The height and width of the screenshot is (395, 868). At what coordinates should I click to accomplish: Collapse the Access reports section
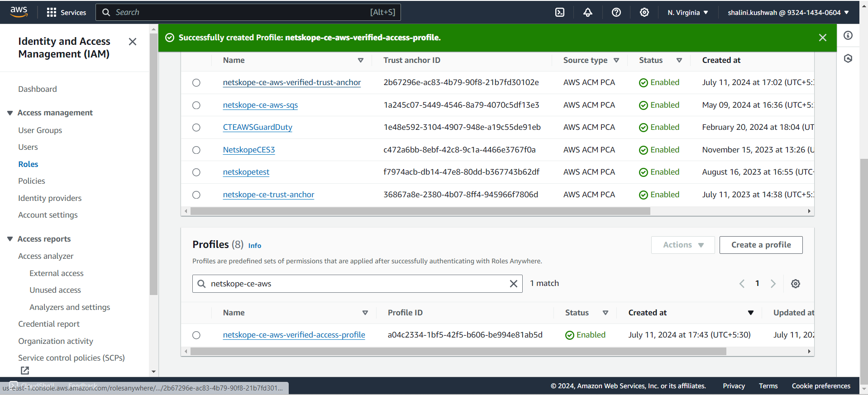click(x=10, y=239)
